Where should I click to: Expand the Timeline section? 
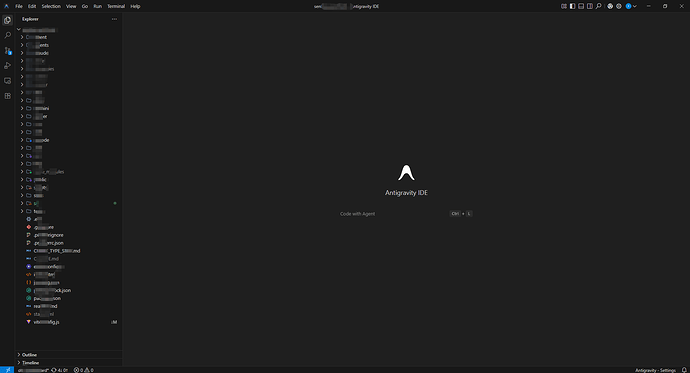(69, 362)
